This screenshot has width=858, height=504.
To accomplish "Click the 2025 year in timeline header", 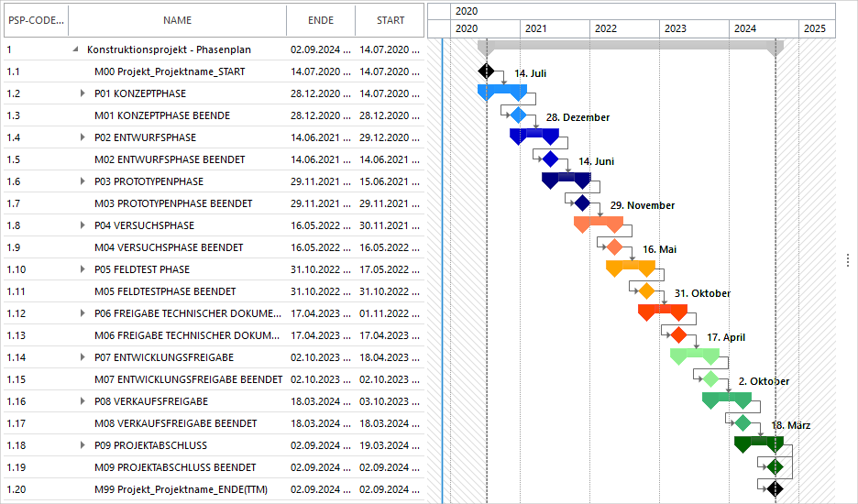I will 815,28.
